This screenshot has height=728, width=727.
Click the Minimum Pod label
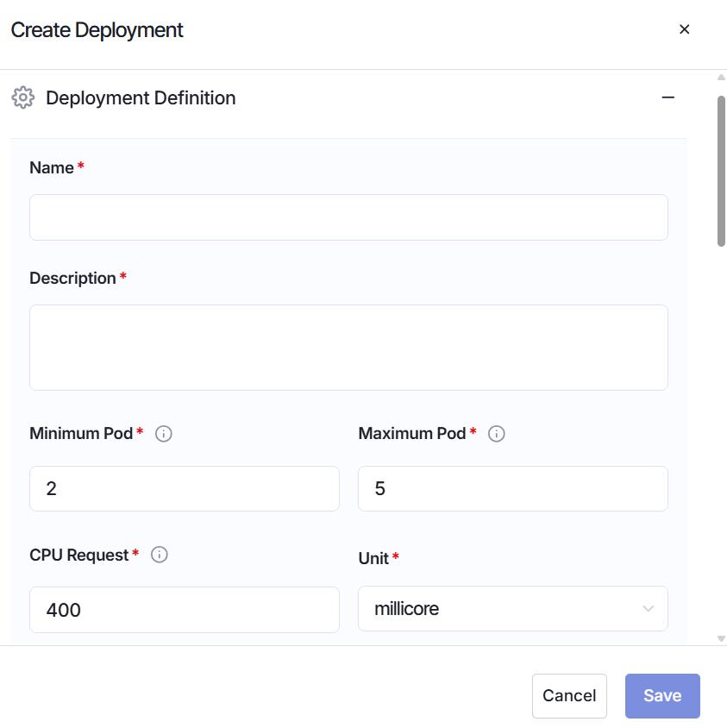[81, 433]
